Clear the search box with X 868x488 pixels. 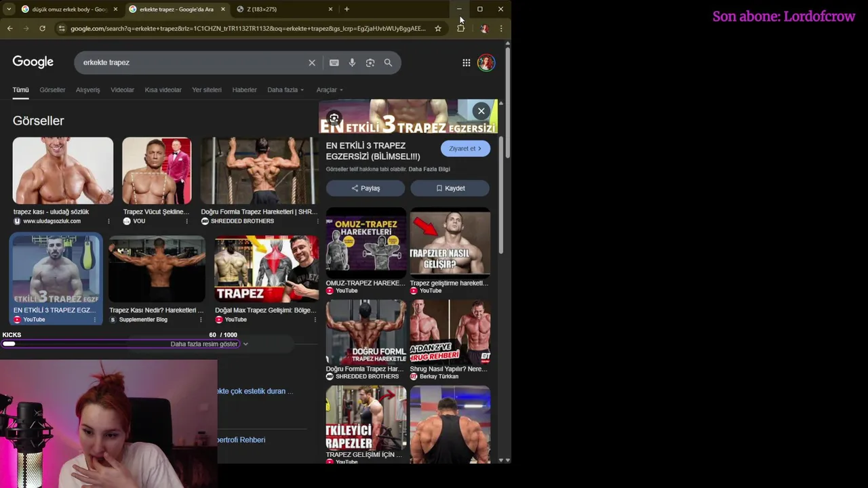point(312,62)
